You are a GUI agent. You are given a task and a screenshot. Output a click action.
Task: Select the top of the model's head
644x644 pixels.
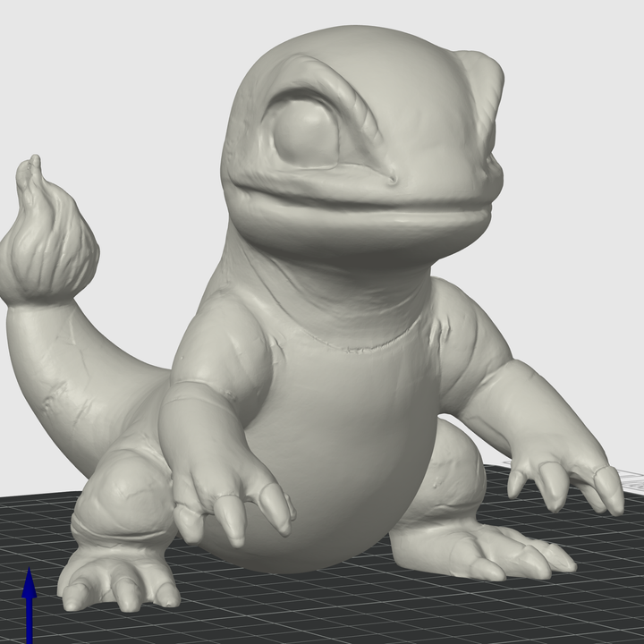pos(358,45)
